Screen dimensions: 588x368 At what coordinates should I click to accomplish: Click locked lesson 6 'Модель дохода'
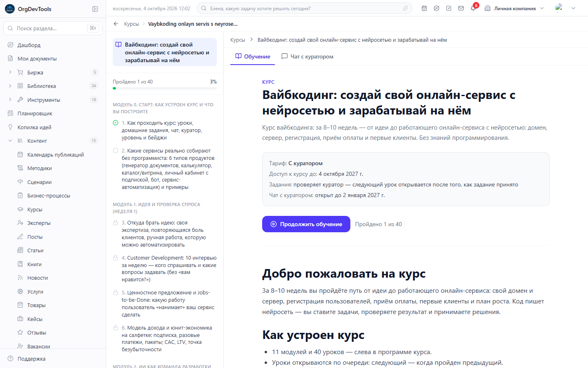pyautogui.click(x=165, y=339)
